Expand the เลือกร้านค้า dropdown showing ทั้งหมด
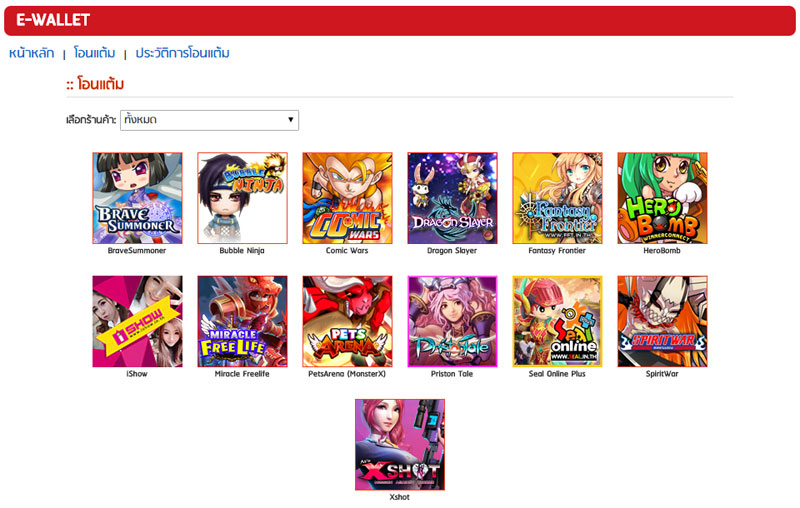The height and width of the screenshot is (508, 800). click(209, 120)
